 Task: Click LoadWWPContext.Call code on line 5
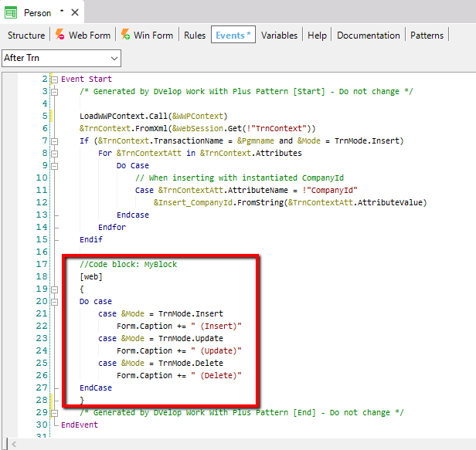point(153,116)
